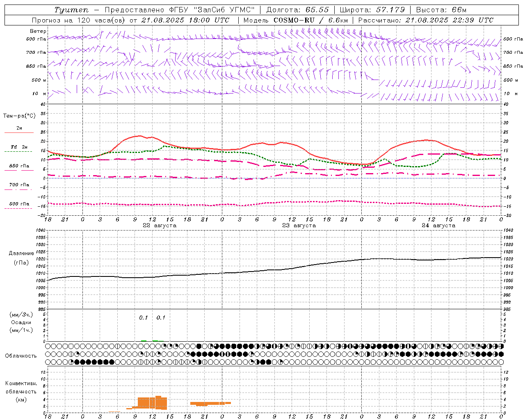Click the "(мм/3ч.)" precipitation unit label

click(21, 315)
